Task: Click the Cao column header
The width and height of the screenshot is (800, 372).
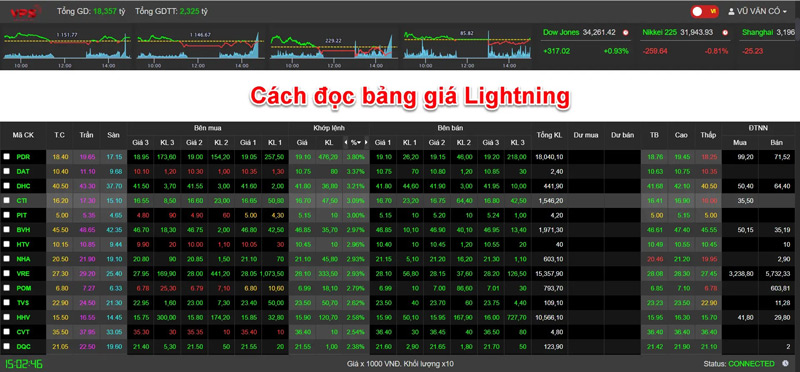Action: [x=681, y=135]
